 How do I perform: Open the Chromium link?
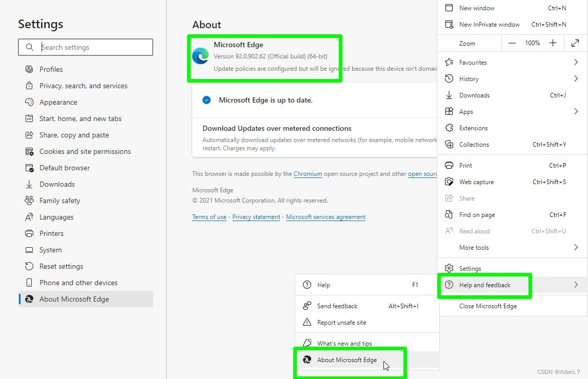point(308,174)
